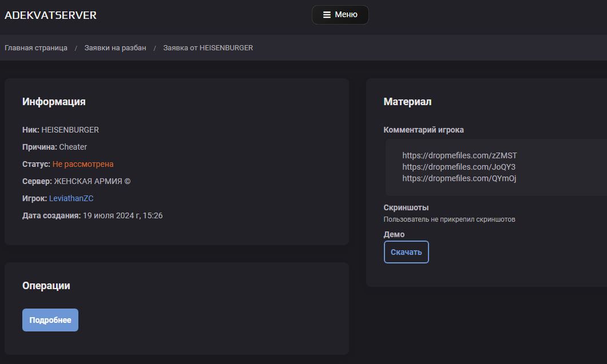Click the Демо label

pos(394,234)
